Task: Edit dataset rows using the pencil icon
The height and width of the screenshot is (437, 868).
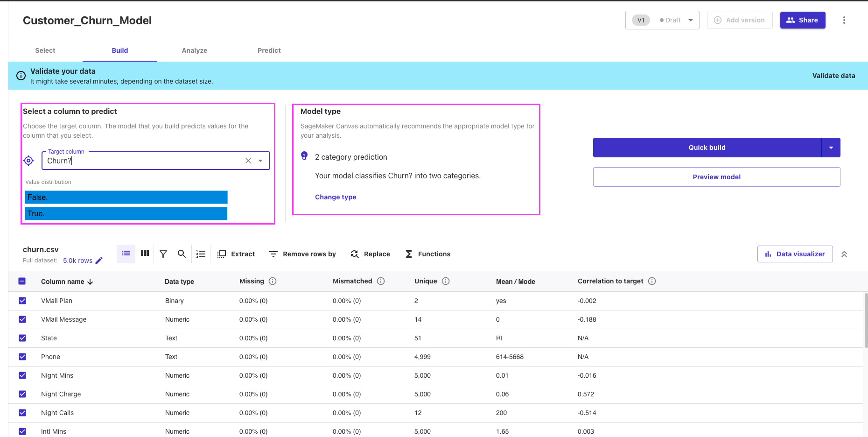Action: pos(99,261)
